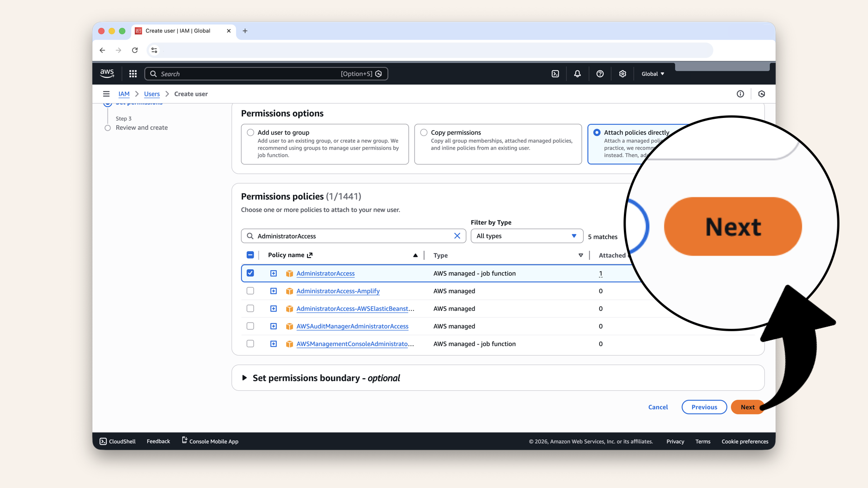Expand Set permissions boundary section
The height and width of the screenshot is (488, 868).
[245, 378]
